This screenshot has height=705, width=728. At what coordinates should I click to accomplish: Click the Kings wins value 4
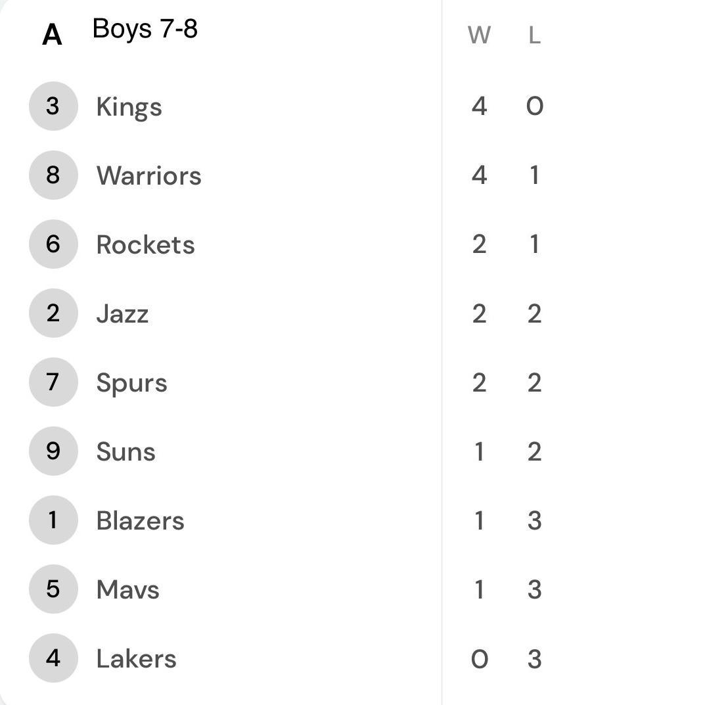pyautogui.click(x=479, y=106)
